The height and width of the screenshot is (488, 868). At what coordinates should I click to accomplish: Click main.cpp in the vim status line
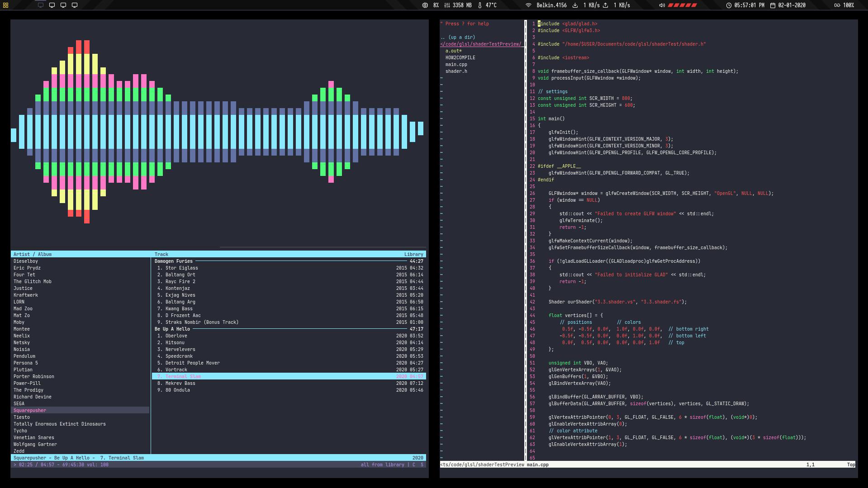tap(538, 464)
